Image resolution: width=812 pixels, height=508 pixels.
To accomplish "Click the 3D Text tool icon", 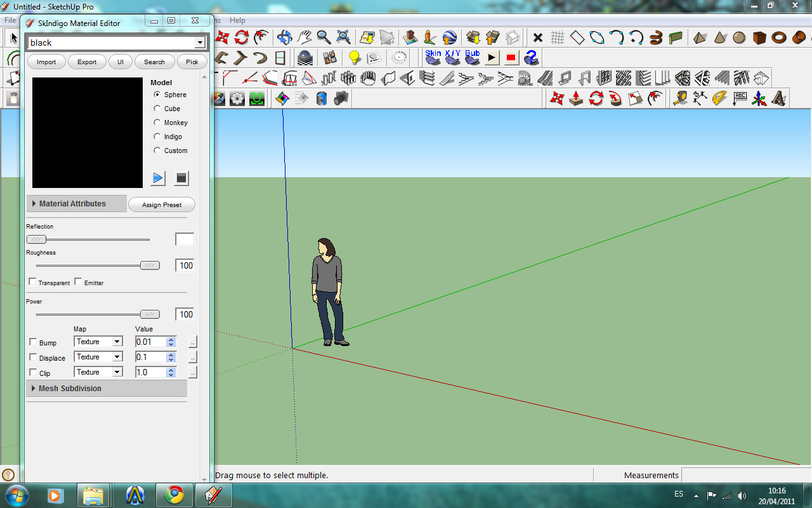I will point(778,98).
